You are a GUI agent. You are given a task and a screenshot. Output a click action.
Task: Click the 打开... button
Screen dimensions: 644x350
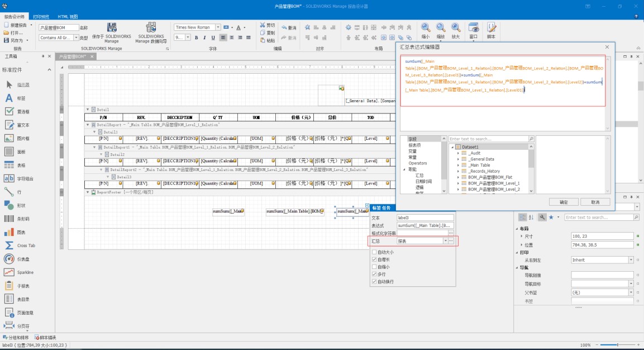13,33
